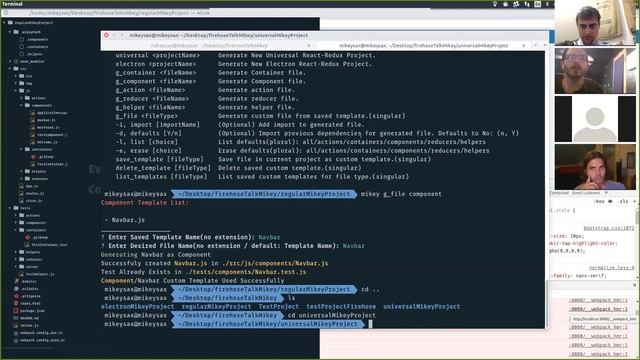Open terminal tab list dropdown arrow

[x=545, y=45]
